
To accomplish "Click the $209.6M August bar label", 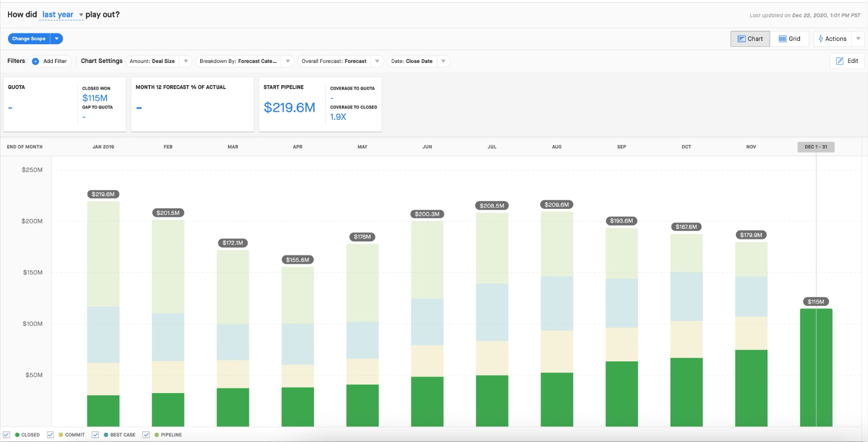I will [557, 205].
